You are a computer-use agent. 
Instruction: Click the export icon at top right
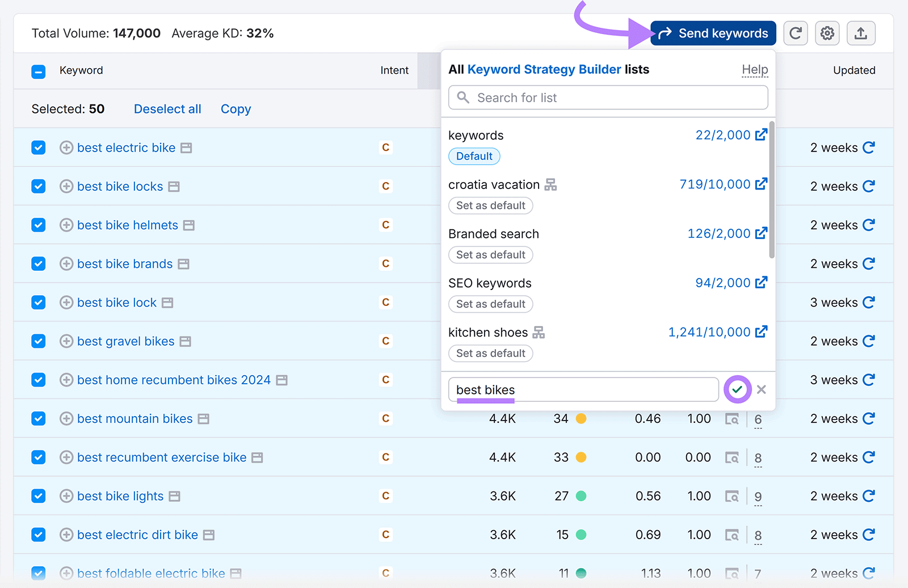pos(861,33)
